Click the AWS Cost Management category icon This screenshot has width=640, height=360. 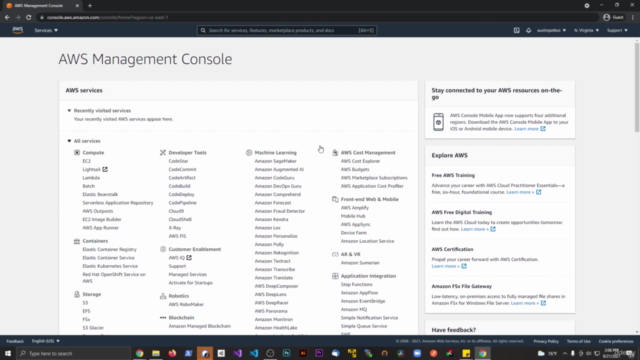click(x=335, y=152)
